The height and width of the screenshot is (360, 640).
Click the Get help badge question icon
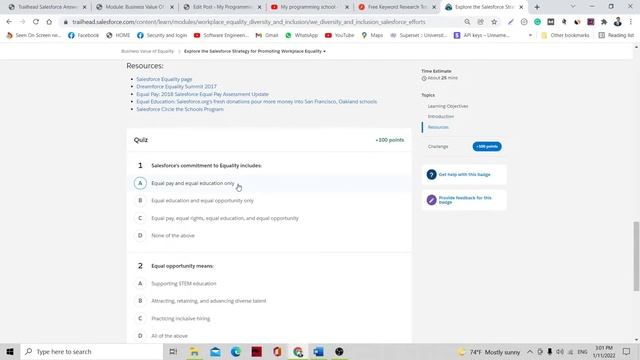click(x=431, y=174)
